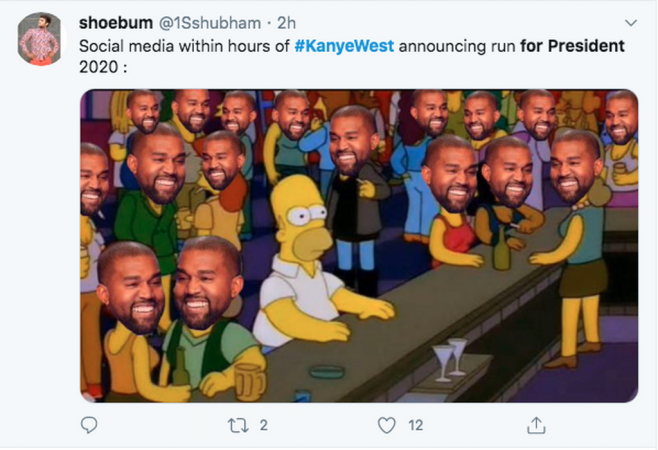Click the bold "for President" text
This screenshot has height=450, width=658.
tap(572, 46)
